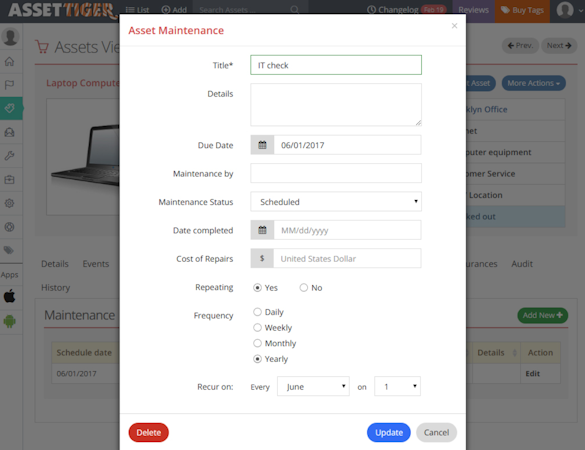Choose Monthly frequency

point(257,343)
